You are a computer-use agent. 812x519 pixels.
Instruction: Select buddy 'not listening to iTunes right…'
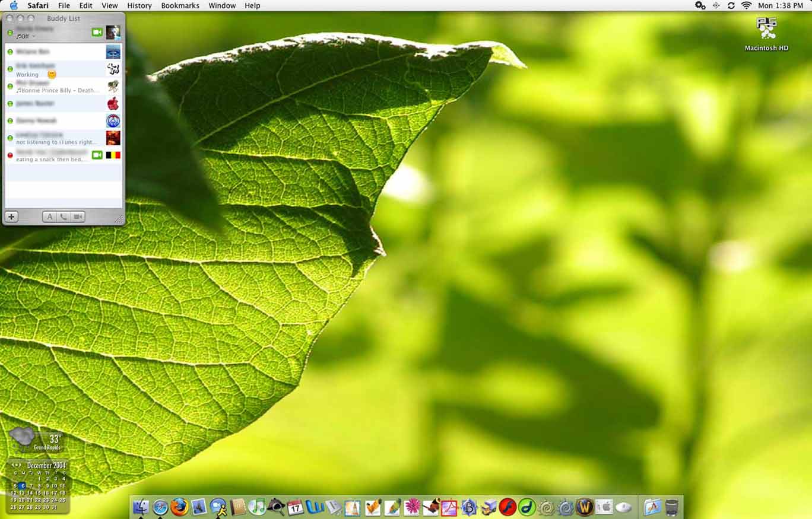click(64, 138)
